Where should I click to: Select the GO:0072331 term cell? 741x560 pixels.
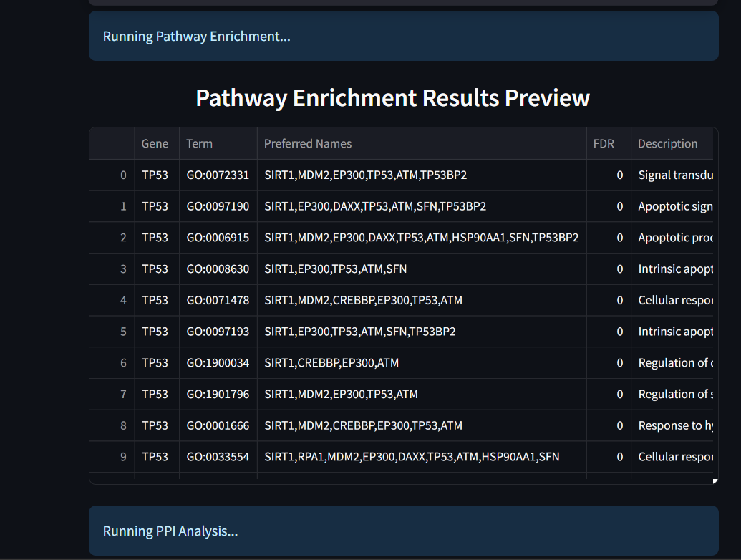218,175
